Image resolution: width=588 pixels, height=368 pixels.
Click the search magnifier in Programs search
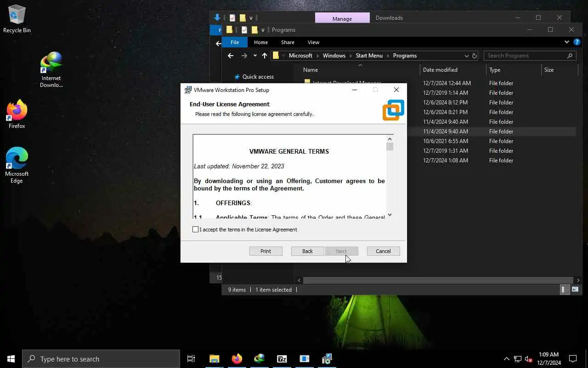click(570, 56)
